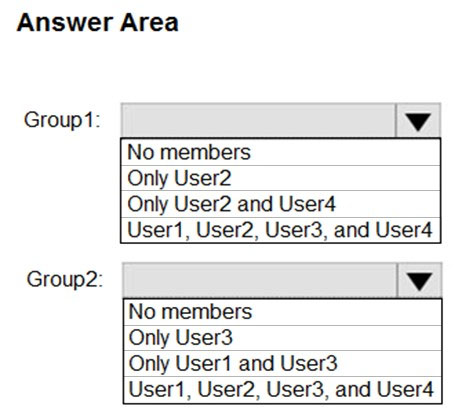Screen dimensions: 462x420
Task: Click the "Group1:" label
Action: click(x=62, y=120)
